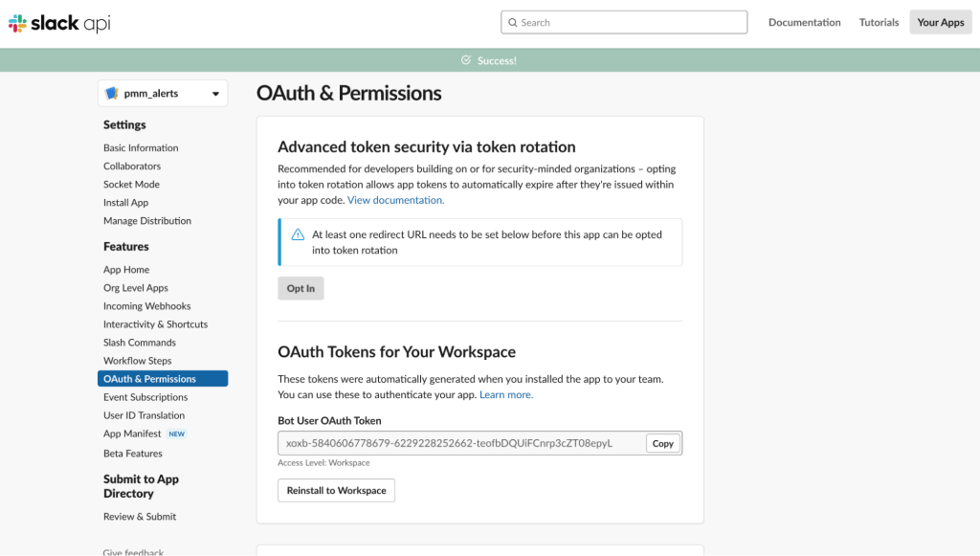Open Your Apps
Image resolution: width=980 pixels, height=556 pixels.
click(940, 22)
